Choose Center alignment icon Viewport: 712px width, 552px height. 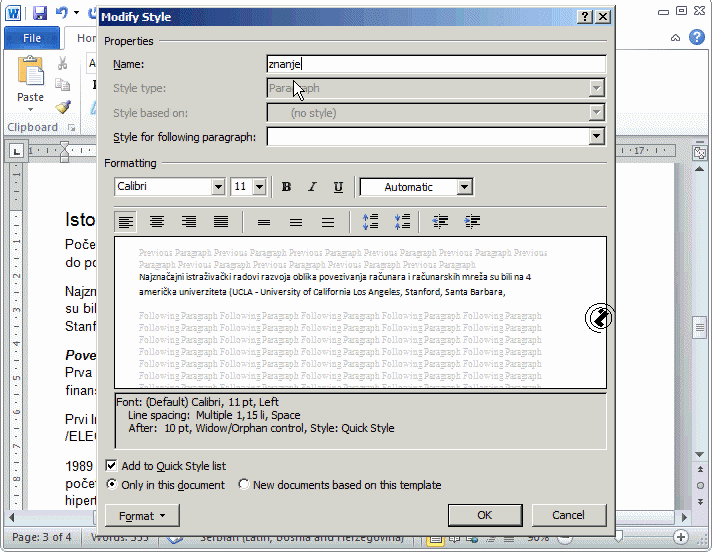[157, 222]
